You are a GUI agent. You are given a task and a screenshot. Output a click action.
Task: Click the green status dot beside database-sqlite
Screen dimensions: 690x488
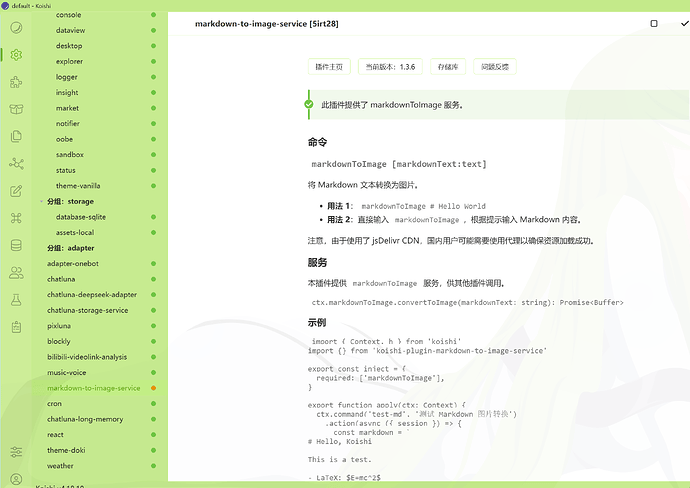pos(154,217)
